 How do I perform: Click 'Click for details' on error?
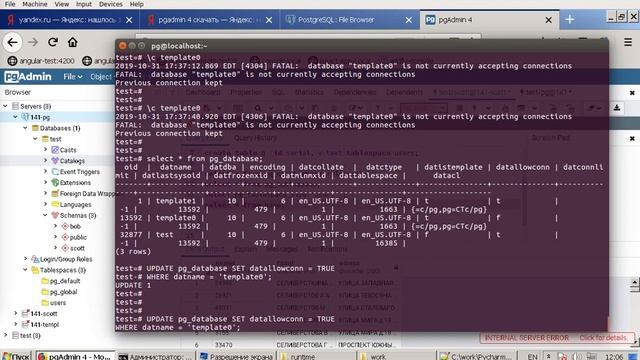[603, 338]
